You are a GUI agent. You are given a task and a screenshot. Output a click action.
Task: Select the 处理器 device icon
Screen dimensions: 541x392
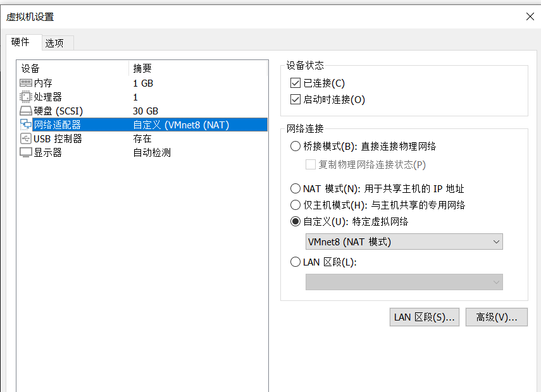25,97
